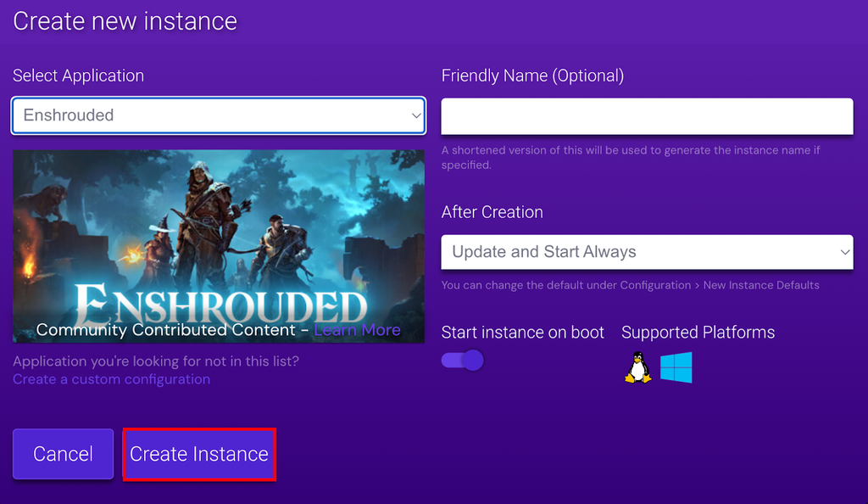This screenshot has width=868, height=504.
Task: Open the Learn More link
Action: pos(356,330)
